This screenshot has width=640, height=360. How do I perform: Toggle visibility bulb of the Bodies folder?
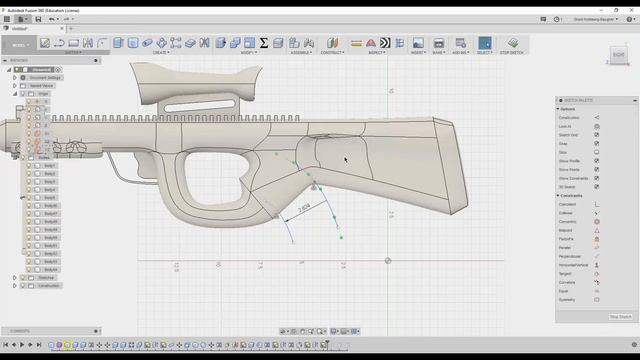pyautogui.click(x=23, y=158)
